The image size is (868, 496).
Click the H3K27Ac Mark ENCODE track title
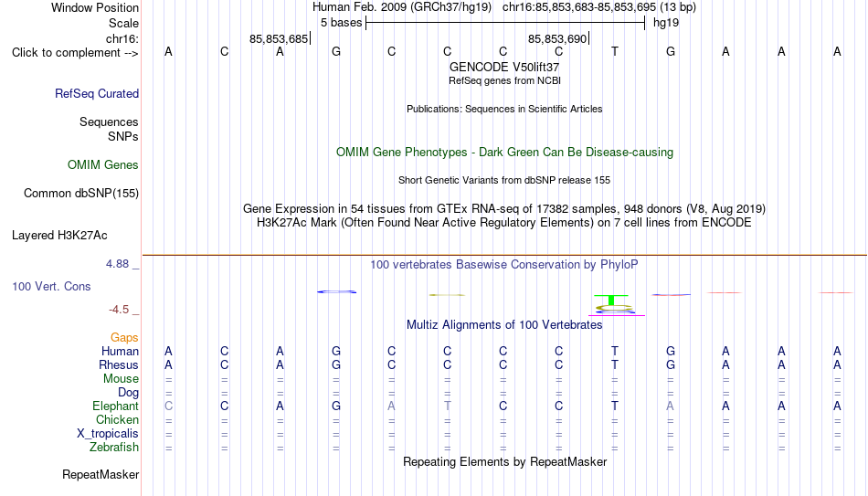[504, 223]
